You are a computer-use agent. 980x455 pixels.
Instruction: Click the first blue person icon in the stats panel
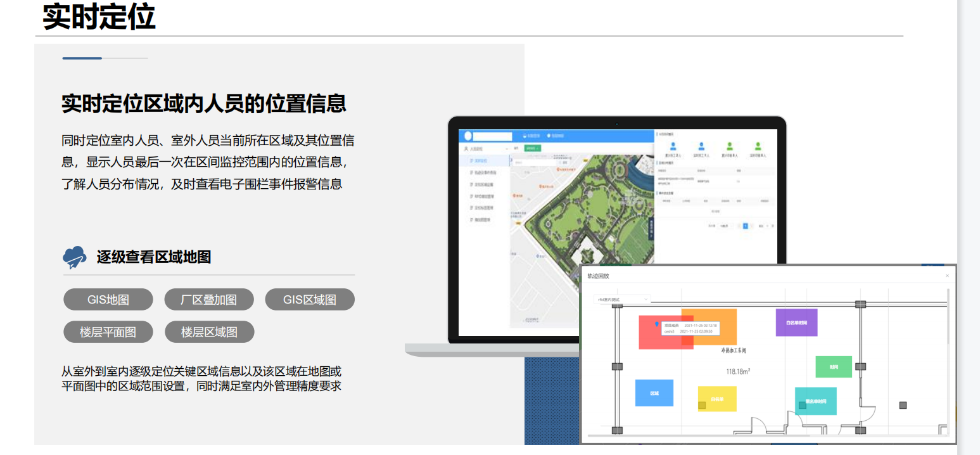[x=673, y=146]
